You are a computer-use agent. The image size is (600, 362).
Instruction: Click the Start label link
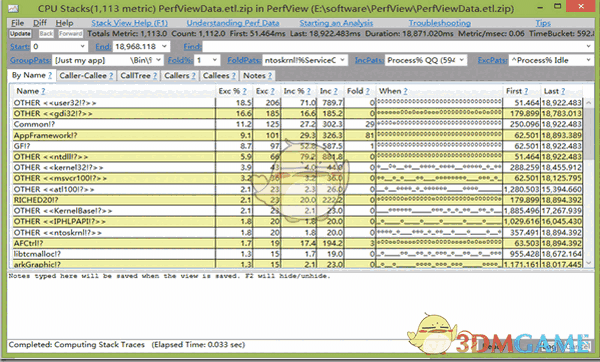pos(19,47)
